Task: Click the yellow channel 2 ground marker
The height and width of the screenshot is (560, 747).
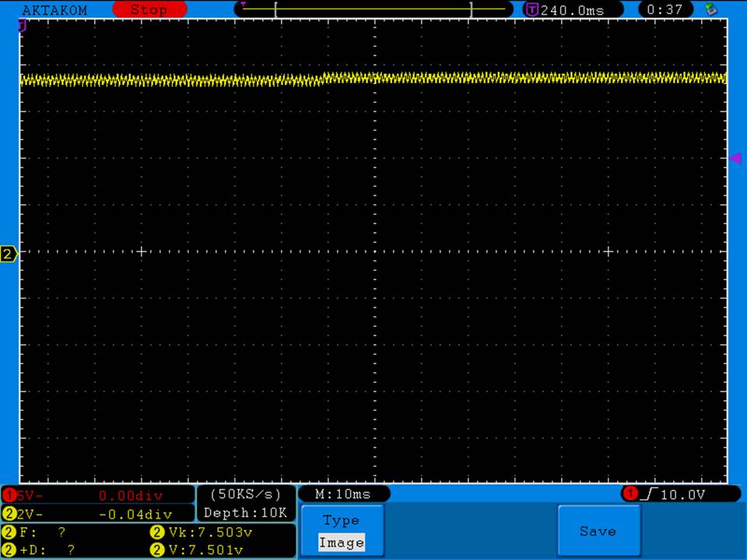Action: click(9, 254)
